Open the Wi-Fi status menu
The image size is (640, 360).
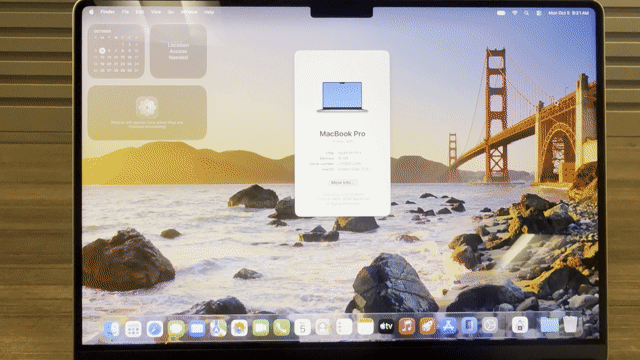515,13
